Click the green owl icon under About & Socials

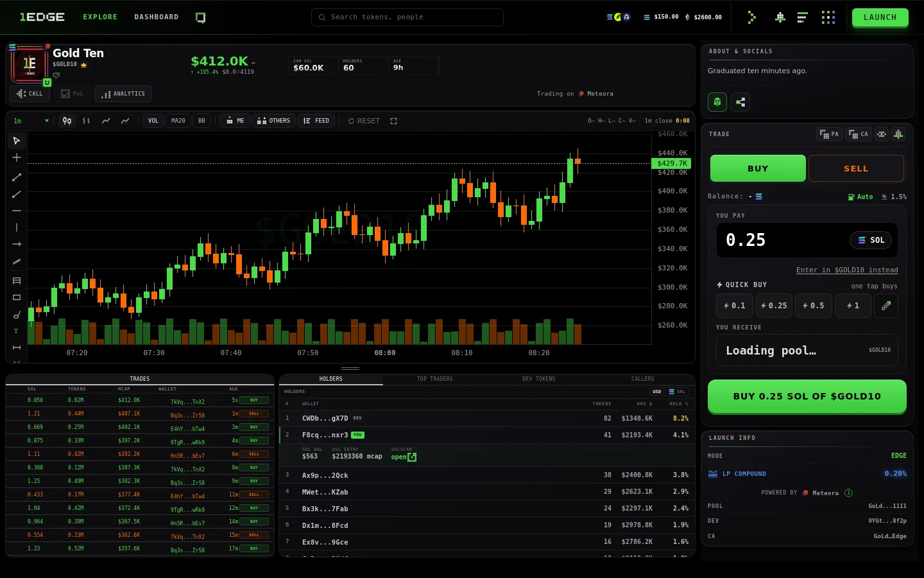[x=717, y=101]
